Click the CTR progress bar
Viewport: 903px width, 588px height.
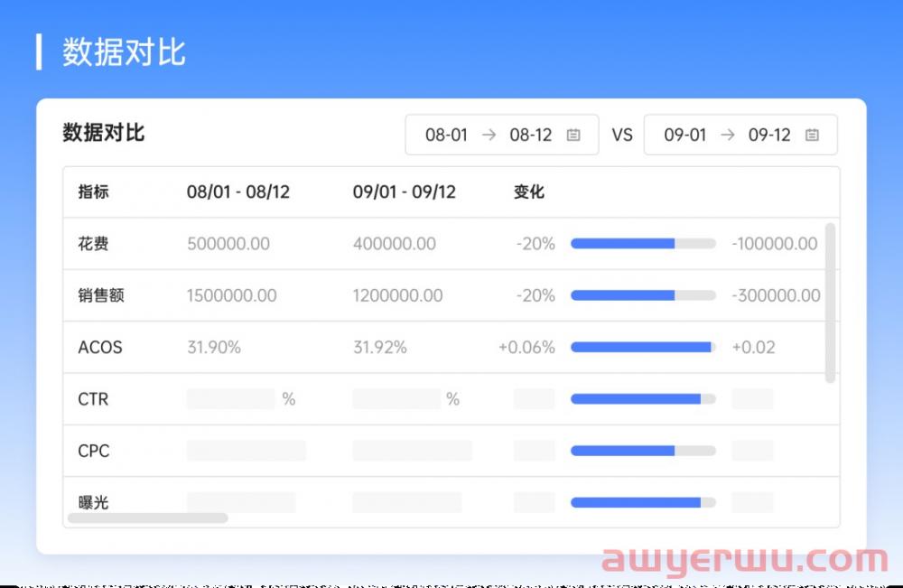pos(643,399)
